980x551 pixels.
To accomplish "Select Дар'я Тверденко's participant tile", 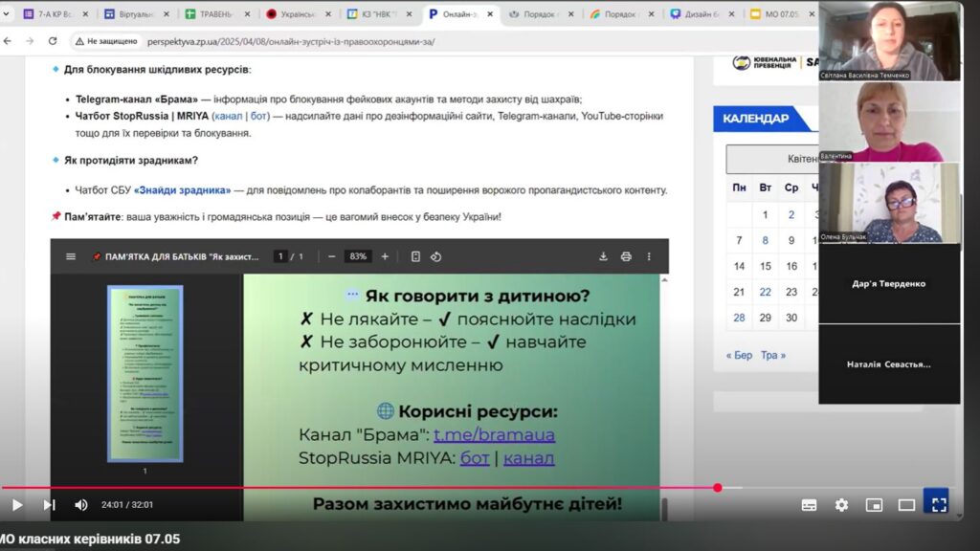I will [x=889, y=283].
